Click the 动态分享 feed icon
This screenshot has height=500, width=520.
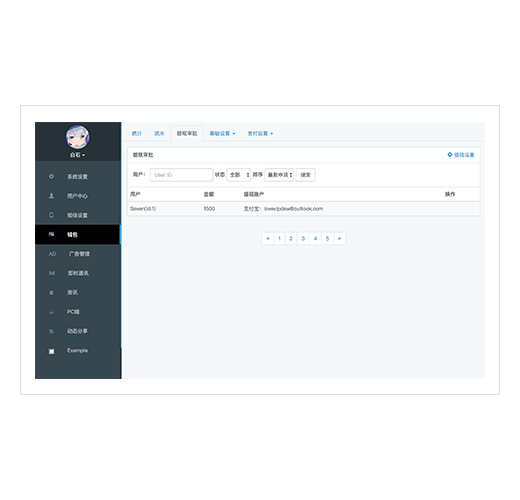tap(51, 331)
